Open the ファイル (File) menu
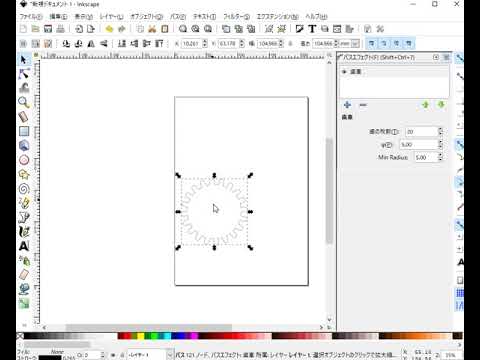 31,16
